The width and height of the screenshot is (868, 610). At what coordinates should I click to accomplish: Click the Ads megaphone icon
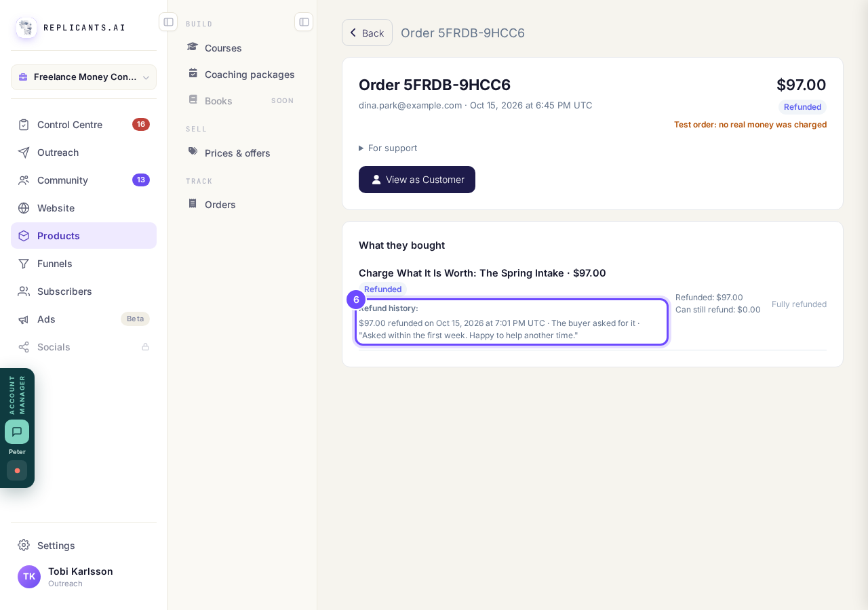click(x=24, y=319)
